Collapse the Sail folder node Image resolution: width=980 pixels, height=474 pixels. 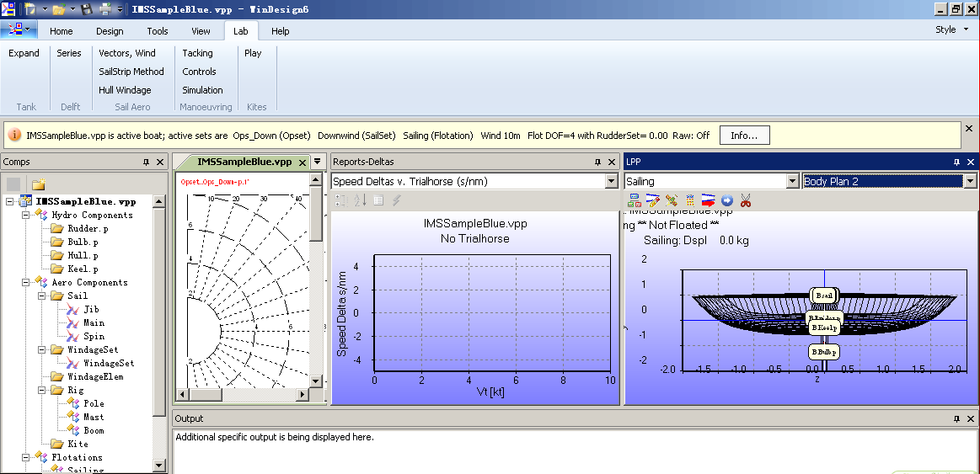(42, 296)
